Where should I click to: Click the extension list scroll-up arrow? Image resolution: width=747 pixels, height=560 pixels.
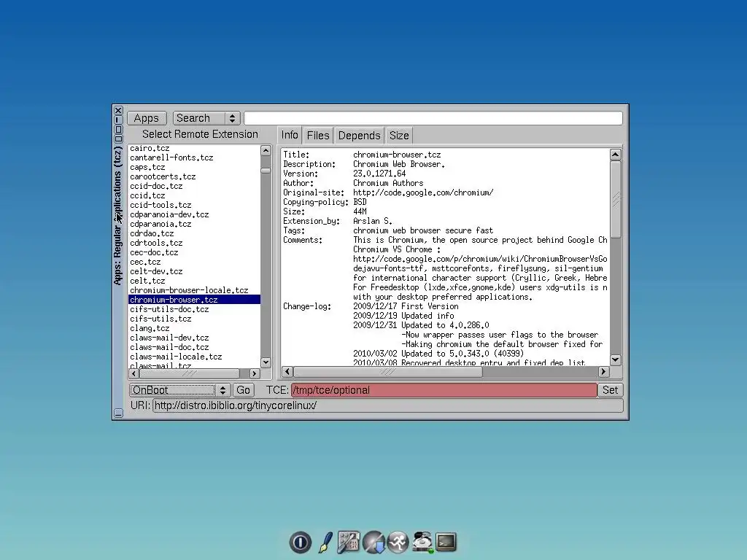coord(266,150)
